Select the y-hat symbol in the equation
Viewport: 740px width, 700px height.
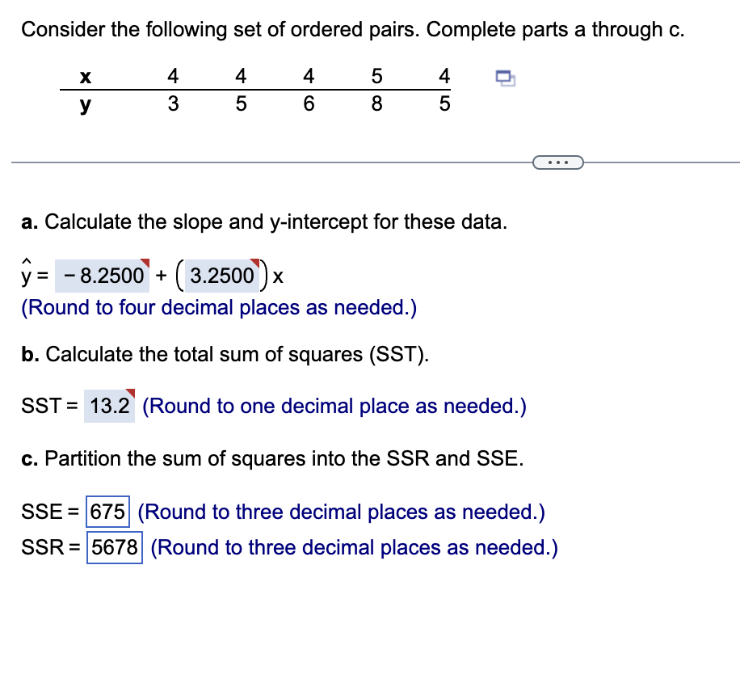coord(25,275)
